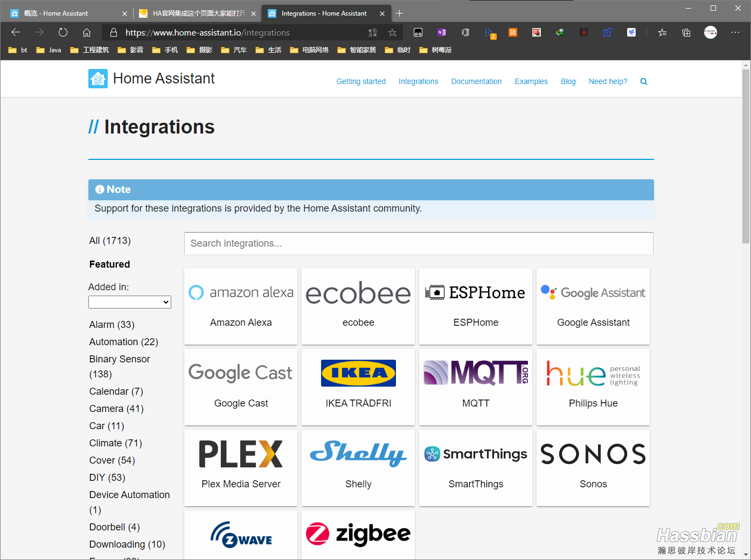Filter by 'Doorbell (4)' category
Viewport: 751px width, 560px height.
(115, 527)
